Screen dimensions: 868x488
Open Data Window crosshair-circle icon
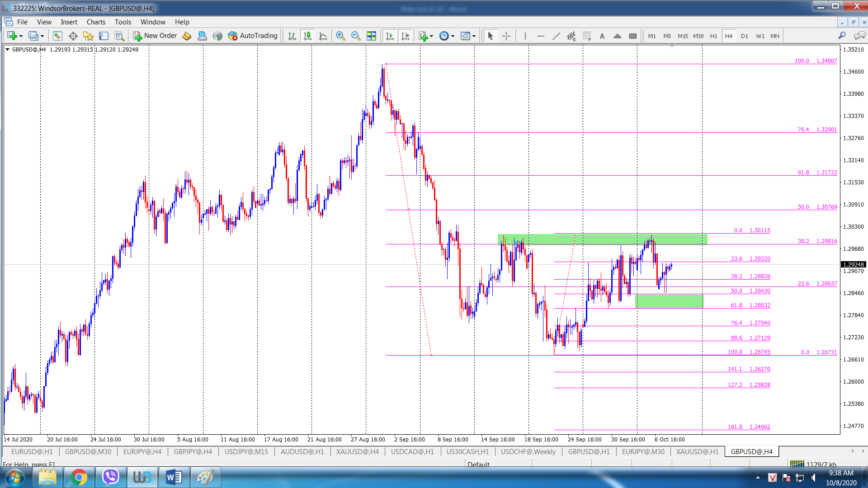(x=73, y=36)
